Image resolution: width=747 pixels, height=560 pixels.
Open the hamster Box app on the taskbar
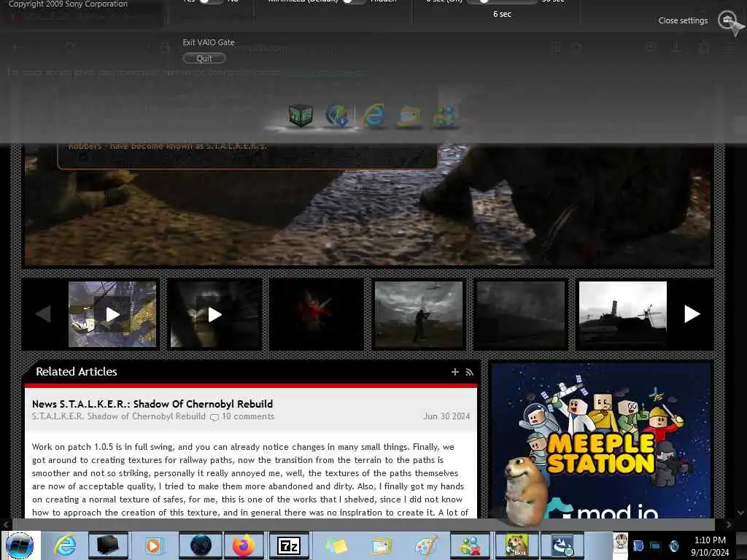tap(516, 545)
